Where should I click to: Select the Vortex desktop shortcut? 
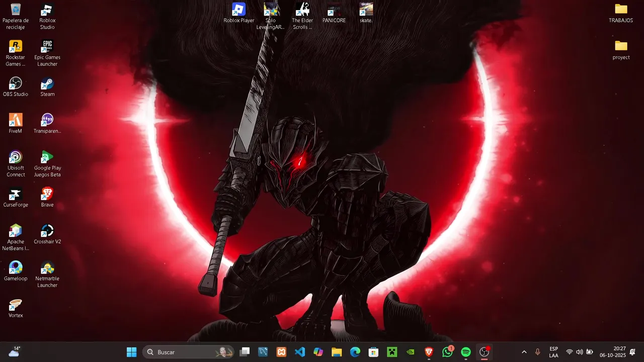(x=16, y=308)
